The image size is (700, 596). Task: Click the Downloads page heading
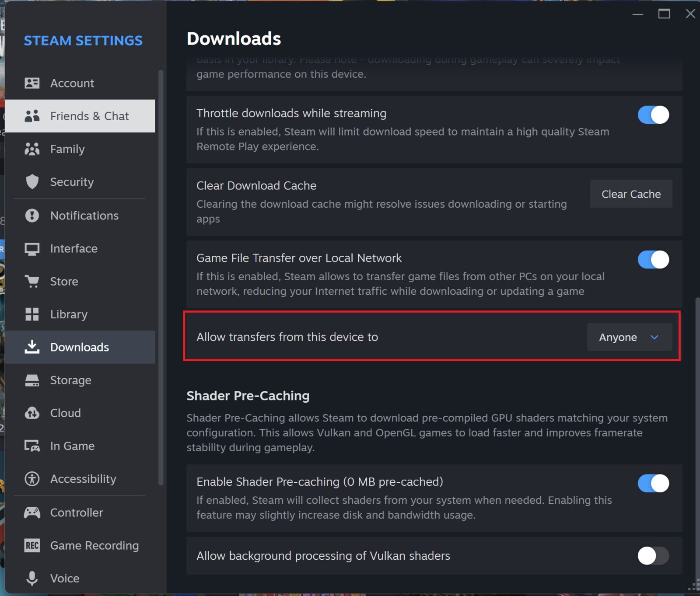pyautogui.click(x=234, y=39)
